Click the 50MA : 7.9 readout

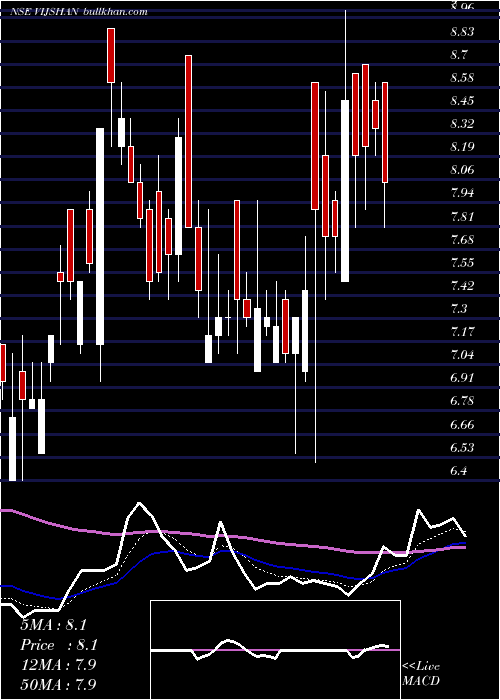coord(58,684)
